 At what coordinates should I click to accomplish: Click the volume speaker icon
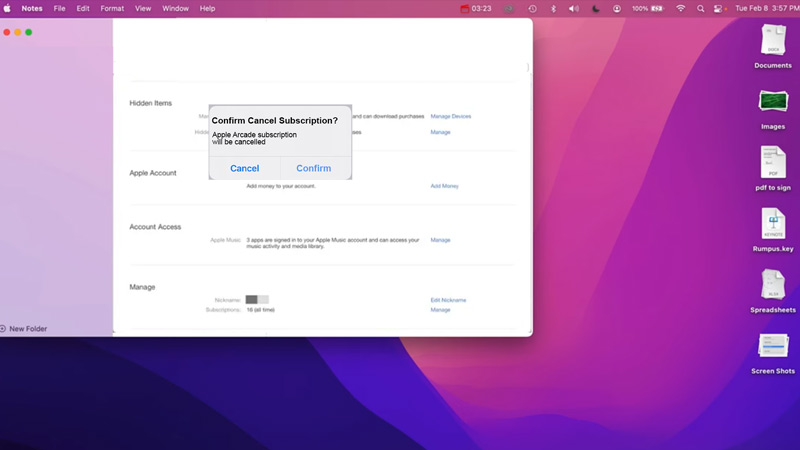coord(574,9)
